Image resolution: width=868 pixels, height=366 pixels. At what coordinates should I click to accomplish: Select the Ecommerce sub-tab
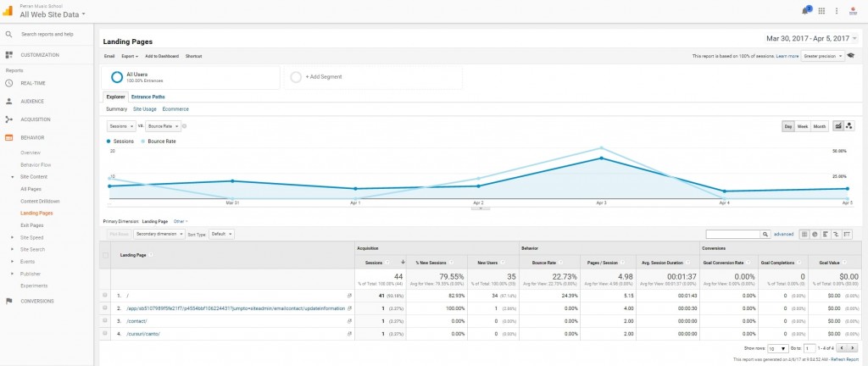pos(175,109)
